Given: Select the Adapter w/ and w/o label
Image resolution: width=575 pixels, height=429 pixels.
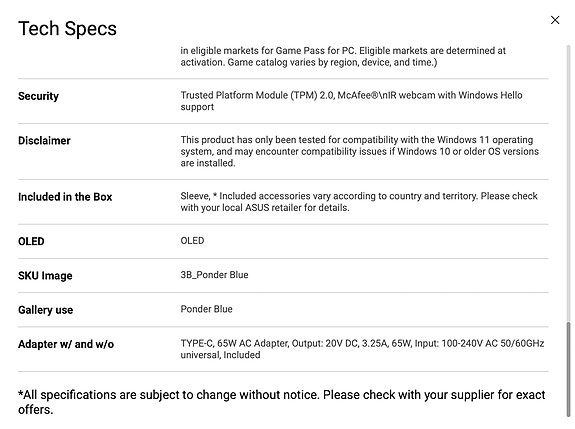Looking at the screenshot, I should [66, 344].
